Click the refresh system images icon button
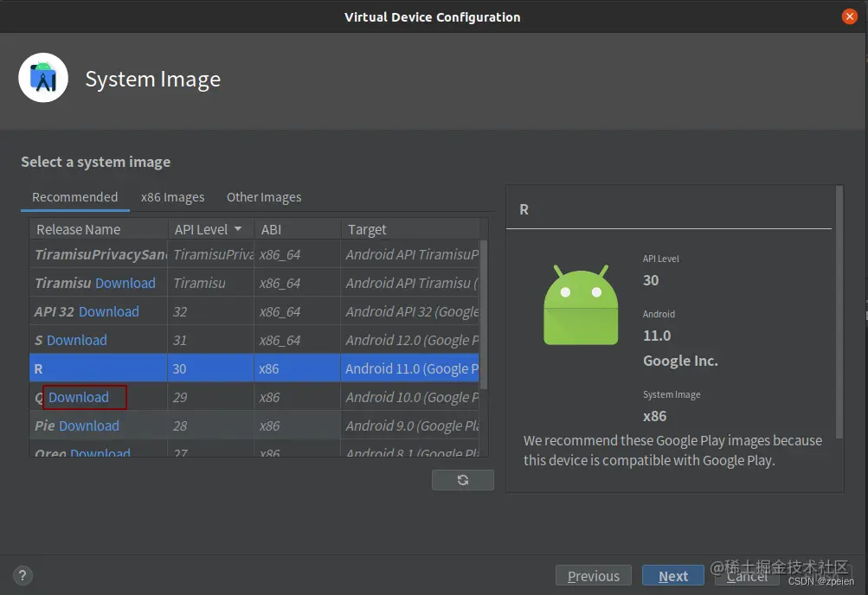Viewport: 868px width, 595px height. pos(463,480)
